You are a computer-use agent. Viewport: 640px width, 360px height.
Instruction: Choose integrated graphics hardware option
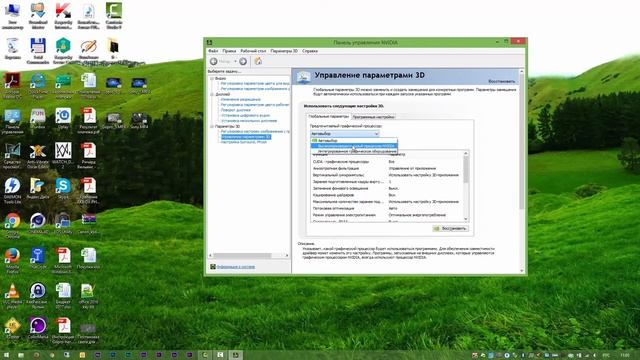pos(354,151)
